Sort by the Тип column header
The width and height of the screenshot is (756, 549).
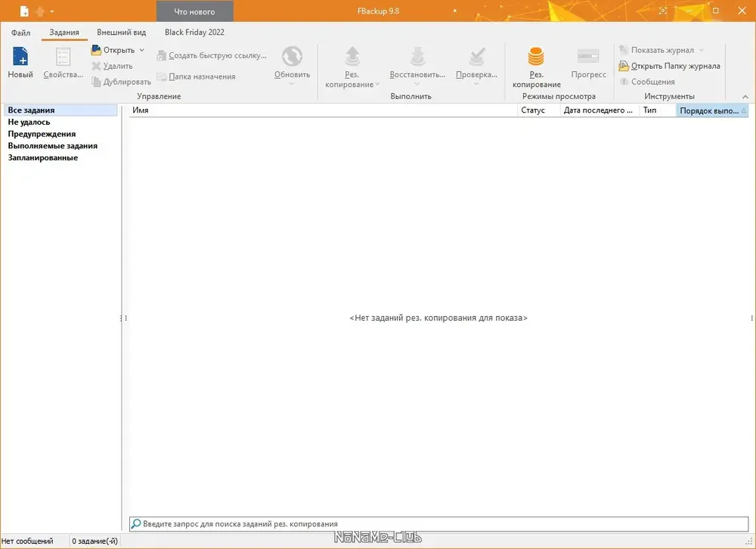[x=658, y=110]
